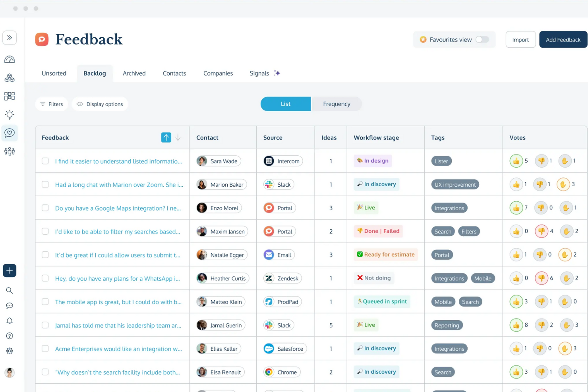Image resolution: width=588 pixels, height=392 pixels.
Task: Click the Zendesk source chip
Action: pyautogui.click(x=282, y=278)
